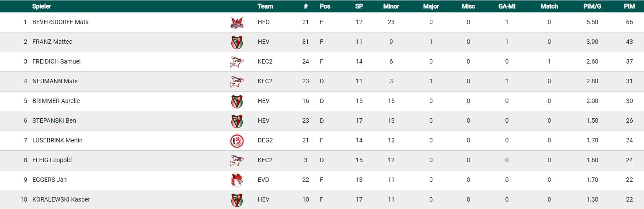
Task: Click the GA-MI column header
Action: 507,7
